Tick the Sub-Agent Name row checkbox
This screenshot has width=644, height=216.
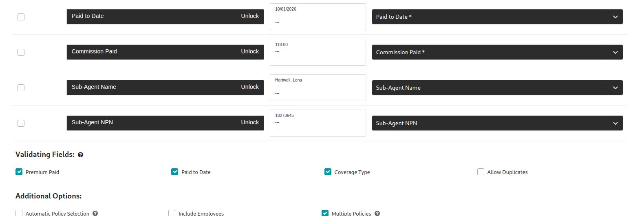click(x=21, y=88)
